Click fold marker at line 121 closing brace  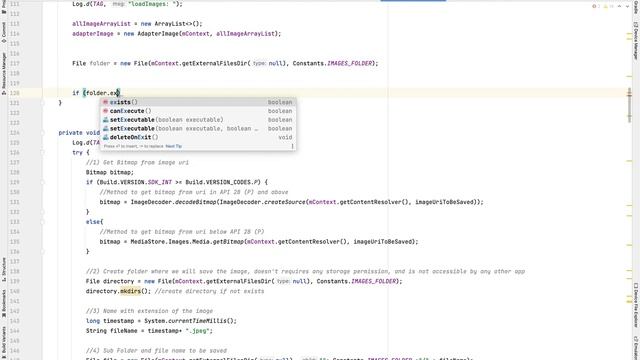(x=42, y=103)
